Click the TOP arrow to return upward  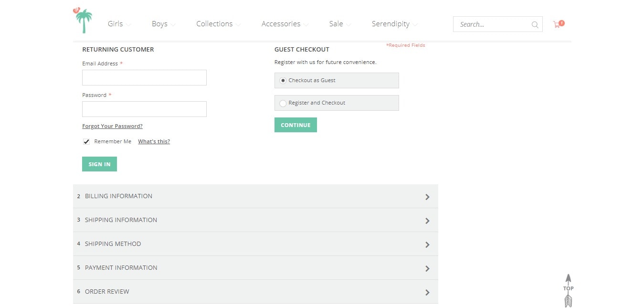point(568,290)
